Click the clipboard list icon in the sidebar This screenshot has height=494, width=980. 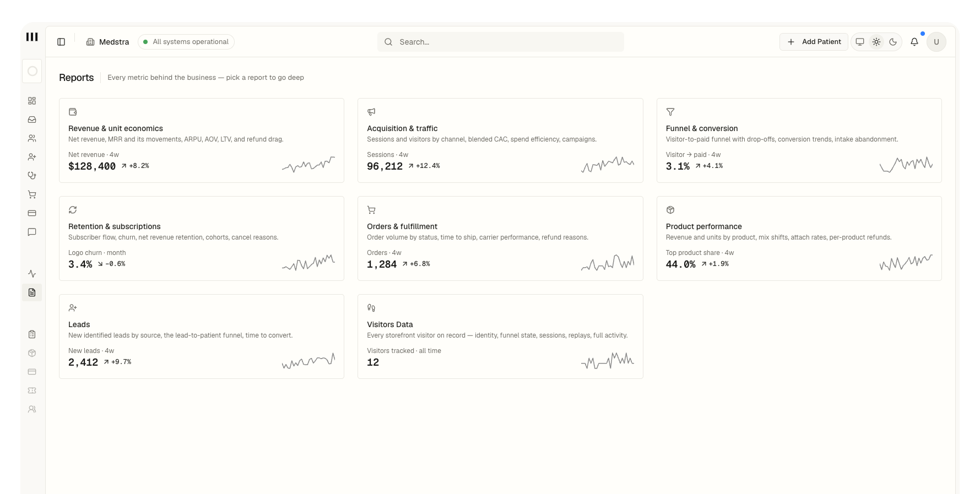(x=32, y=334)
